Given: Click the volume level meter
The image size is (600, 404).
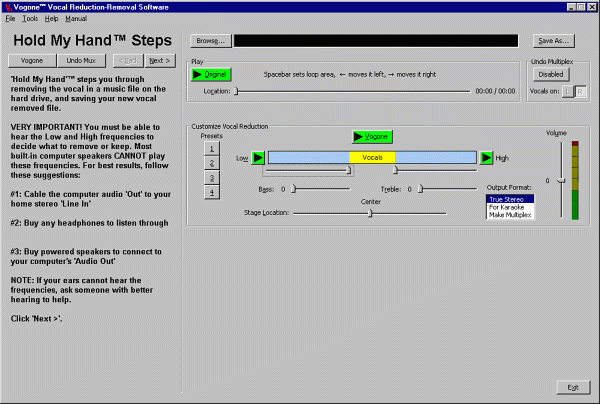Looking at the screenshot, I should (x=575, y=180).
